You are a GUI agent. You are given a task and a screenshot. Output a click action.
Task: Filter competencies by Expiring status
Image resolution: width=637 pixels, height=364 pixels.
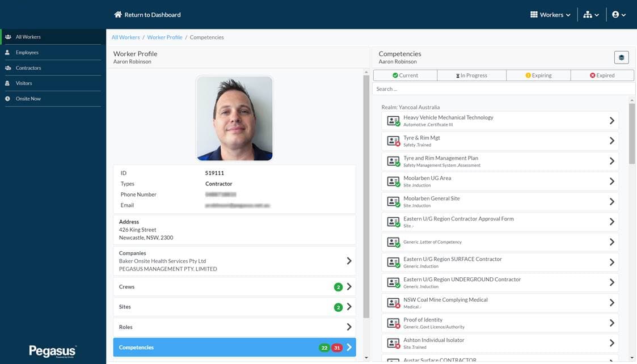[538, 74]
